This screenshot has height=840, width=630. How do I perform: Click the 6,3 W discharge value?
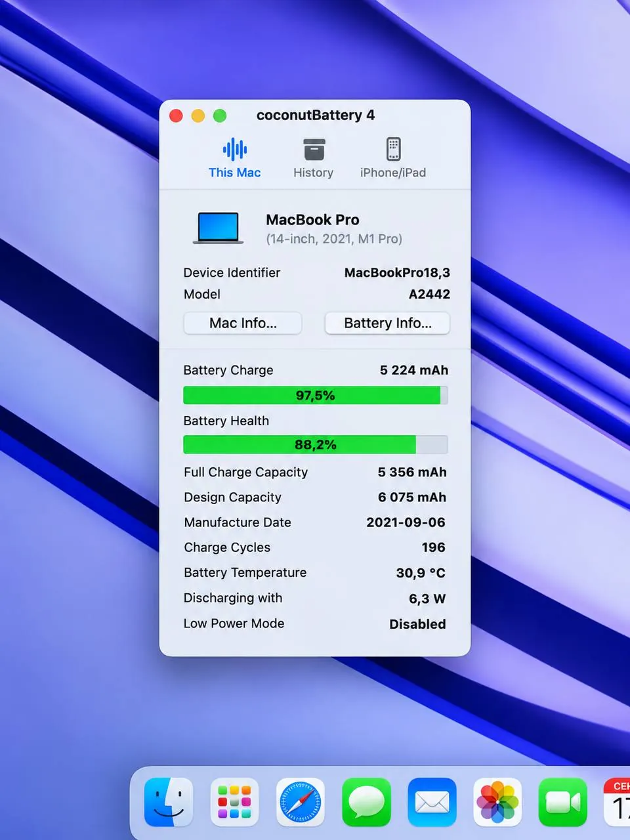[x=427, y=598]
